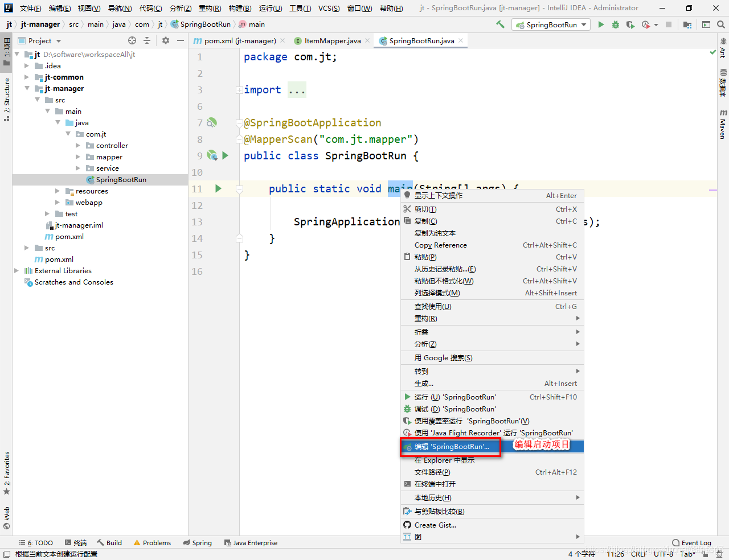This screenshot has height=560, width=729.
Task: Open the Project view dropdown
Action: (40, 40)
